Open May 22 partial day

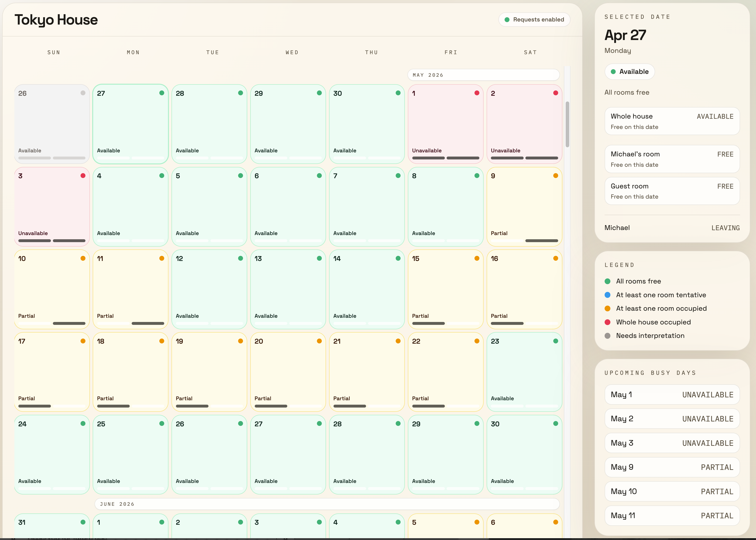point(445,372)
